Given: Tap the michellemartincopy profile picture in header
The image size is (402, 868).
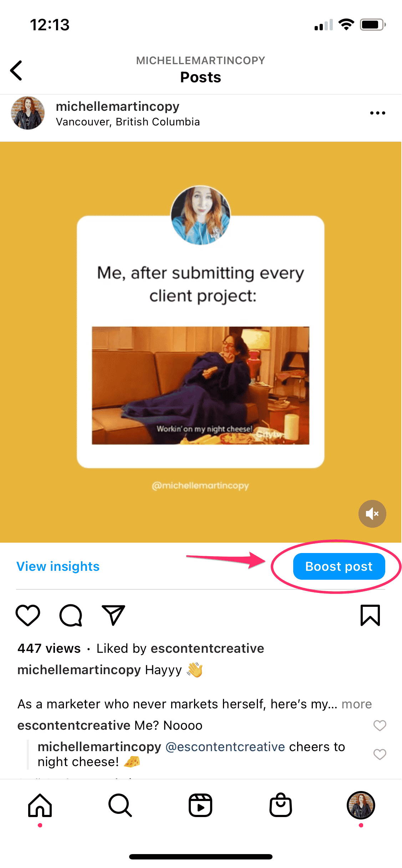Looking at the screenshot, I should pyautogui.click(x=28, y=113).
